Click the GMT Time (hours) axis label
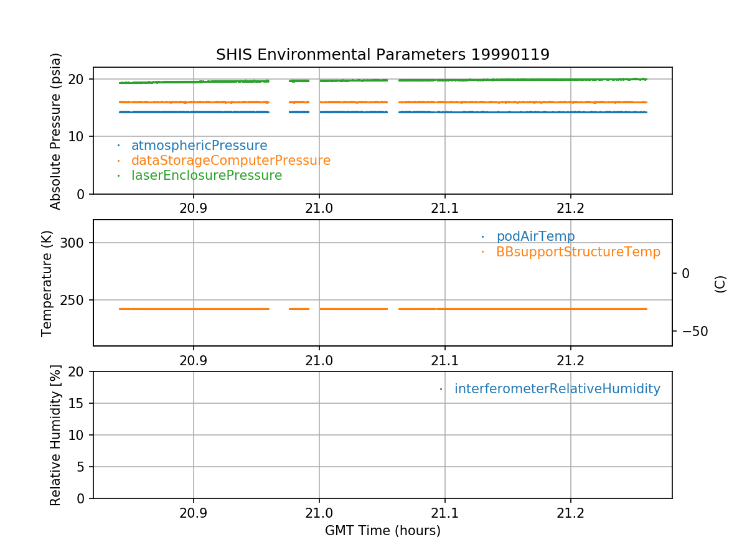The width and height of the screenshot is (747, 560). [382, 531]
